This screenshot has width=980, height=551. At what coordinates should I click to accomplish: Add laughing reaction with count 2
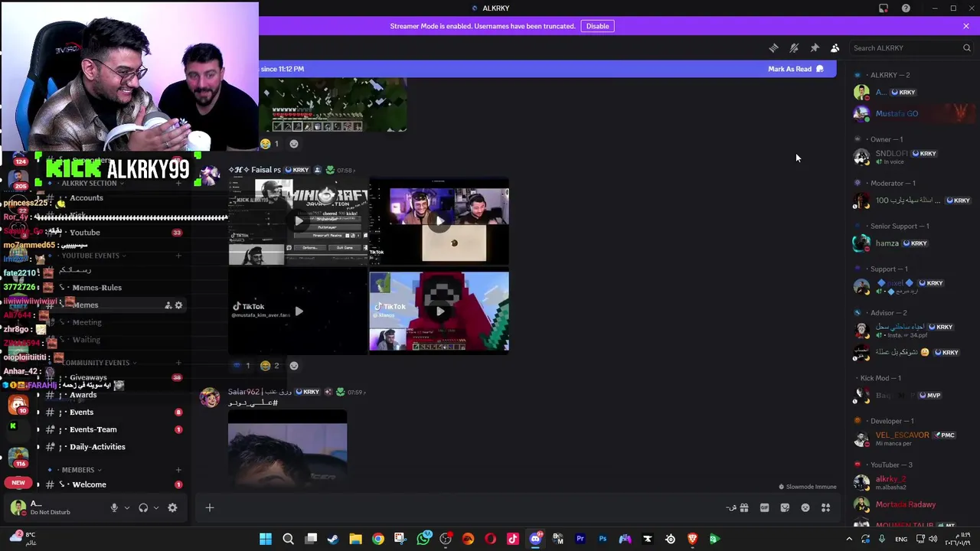tap(270, 366)
